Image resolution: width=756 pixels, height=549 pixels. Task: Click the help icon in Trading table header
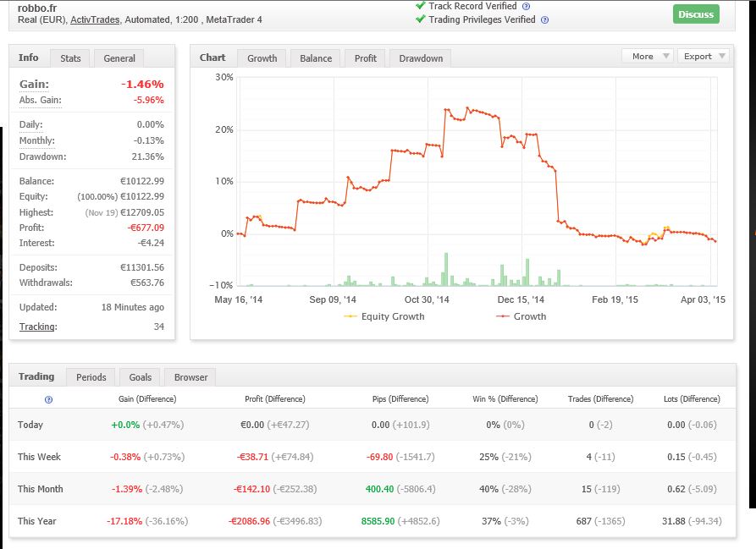tap(48, 400)
